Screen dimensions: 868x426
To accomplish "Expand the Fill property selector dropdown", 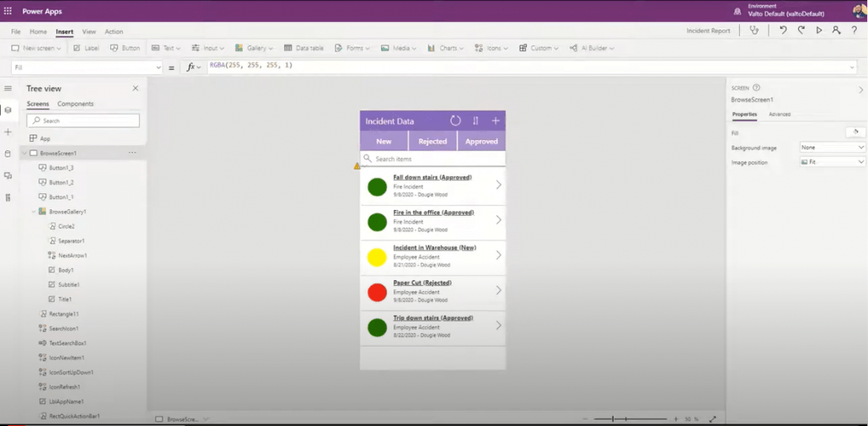I will tap(158, 67).
